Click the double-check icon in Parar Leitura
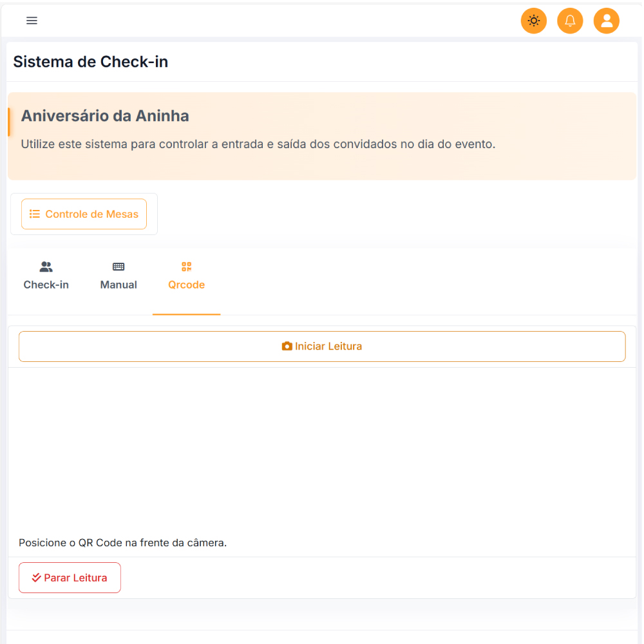644x644 pixels. coord(37,578)
